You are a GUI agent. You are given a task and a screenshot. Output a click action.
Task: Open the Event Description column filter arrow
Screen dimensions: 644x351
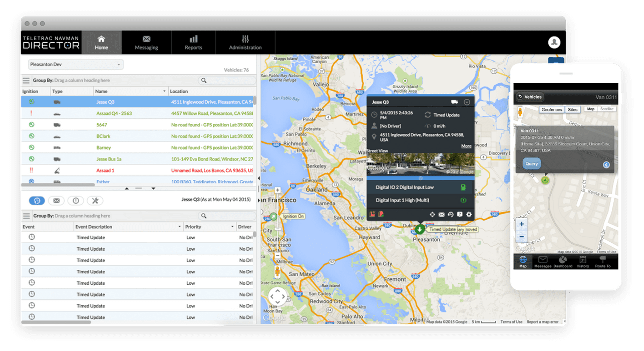(179, 227)
